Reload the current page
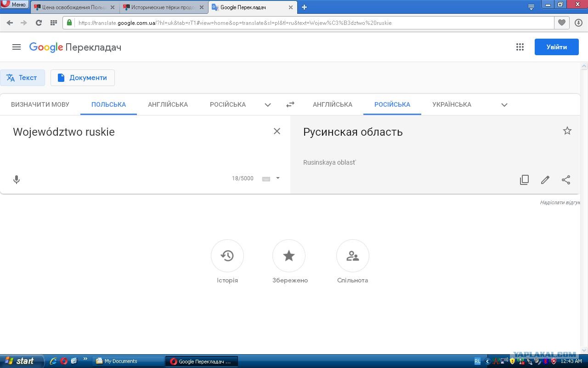 pos(39,23)
